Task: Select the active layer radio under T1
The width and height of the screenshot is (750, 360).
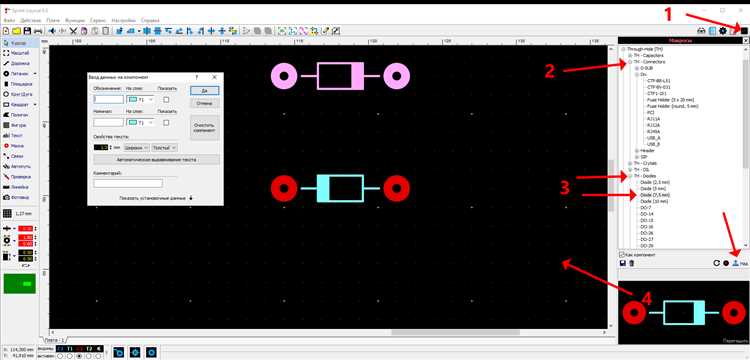Action: (70, 356)
